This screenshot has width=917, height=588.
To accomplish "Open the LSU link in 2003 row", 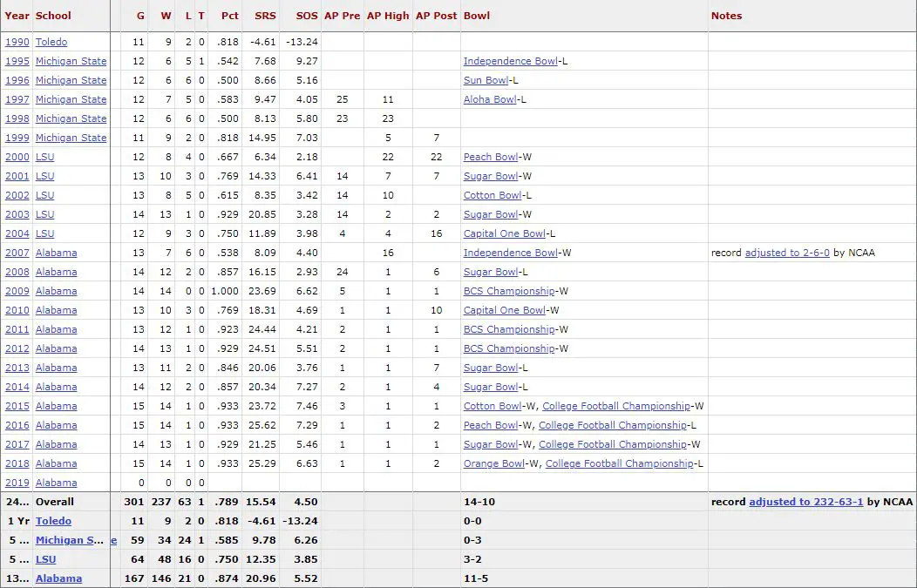I will 44,214.
